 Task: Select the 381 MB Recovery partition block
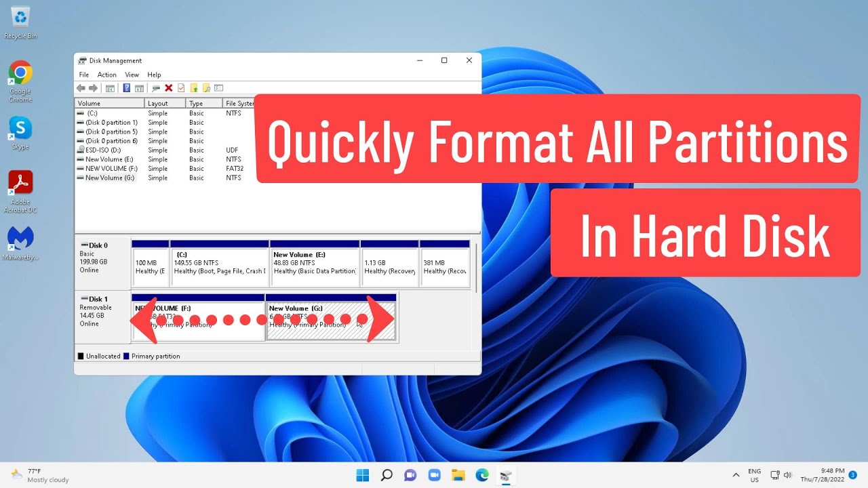pyautogui.click(x=445, y=264)
